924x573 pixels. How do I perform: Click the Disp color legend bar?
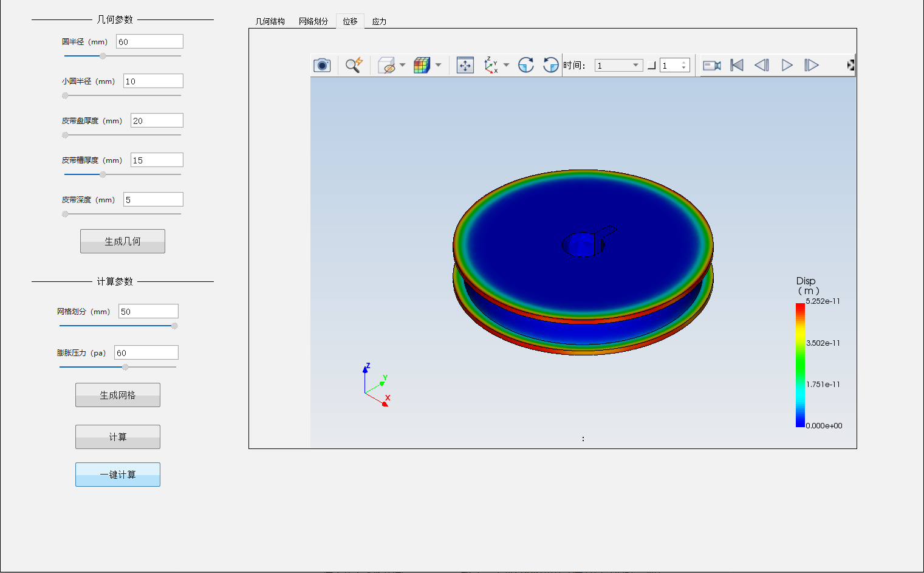point(800,365)
